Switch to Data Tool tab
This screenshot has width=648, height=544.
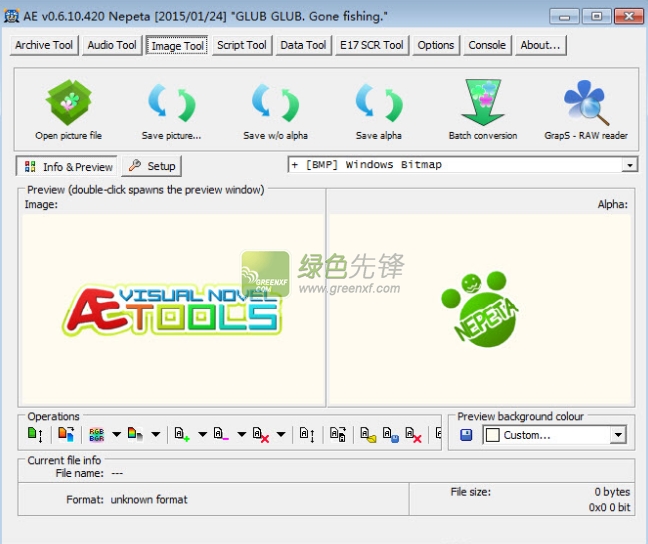tap(303, 45)
